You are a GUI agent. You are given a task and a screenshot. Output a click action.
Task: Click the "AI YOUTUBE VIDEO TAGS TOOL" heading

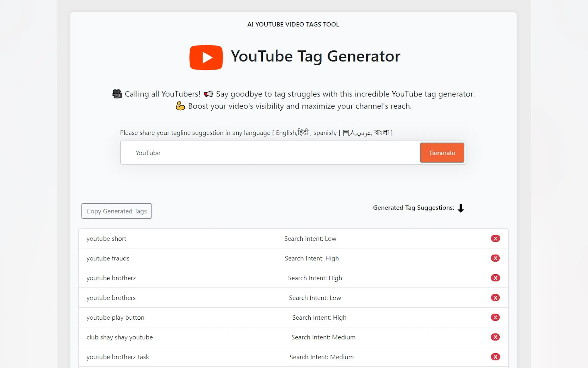point(293,24)
